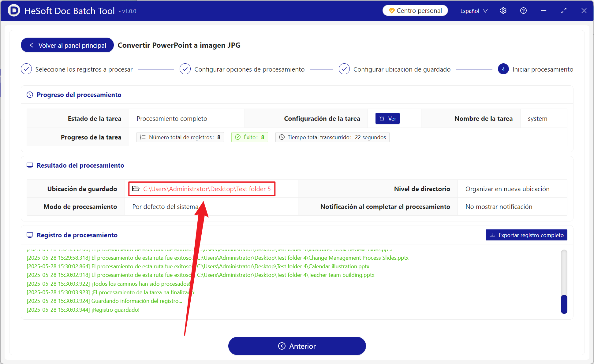Click step number 4 circle
The width and height of the screenshot is (594, 364).
(x=503, y=69)
